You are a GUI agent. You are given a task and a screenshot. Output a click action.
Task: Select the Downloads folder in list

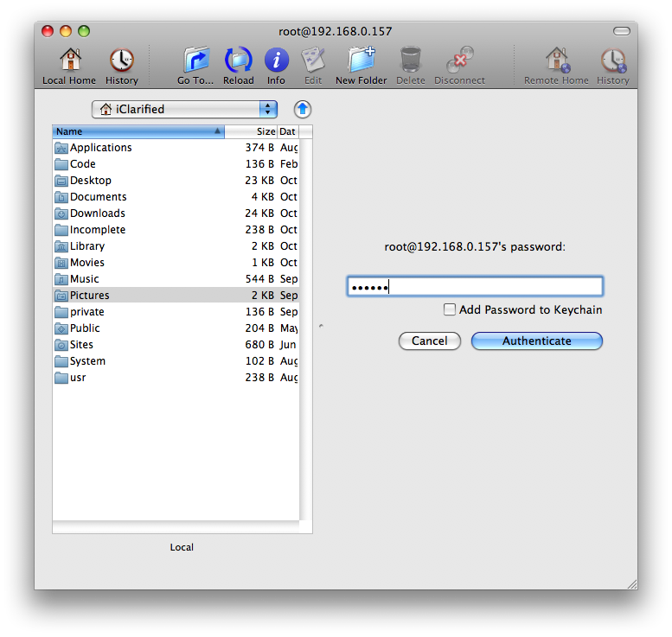pos(97,213)
